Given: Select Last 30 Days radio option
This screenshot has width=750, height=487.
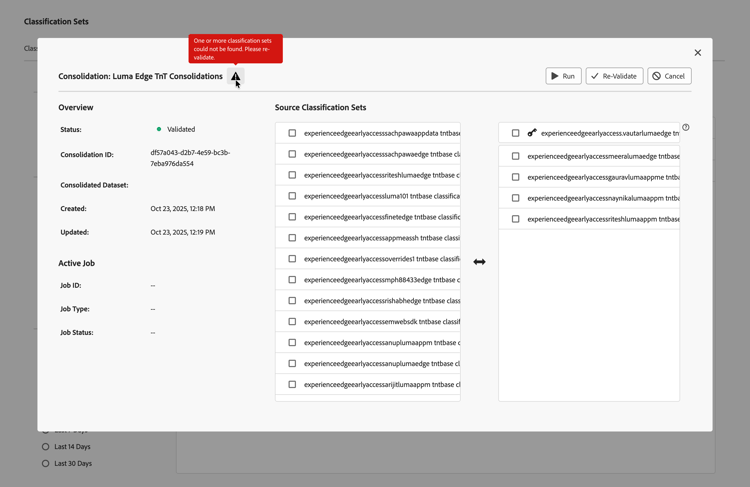Looking at the screenshot, I should 45,464.
